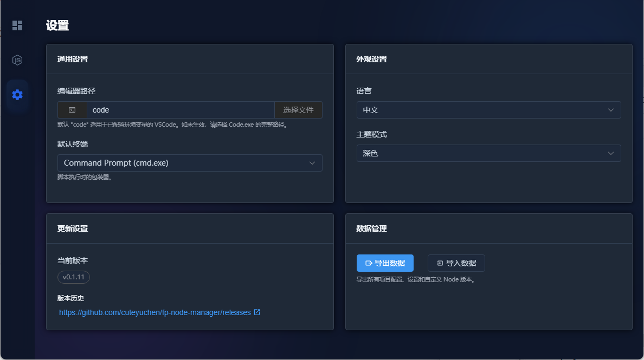Click the chevron arrow of the 语言 selector
This screenshot has width=644, height=360.
pyautogui.click(x=611, y=110)
